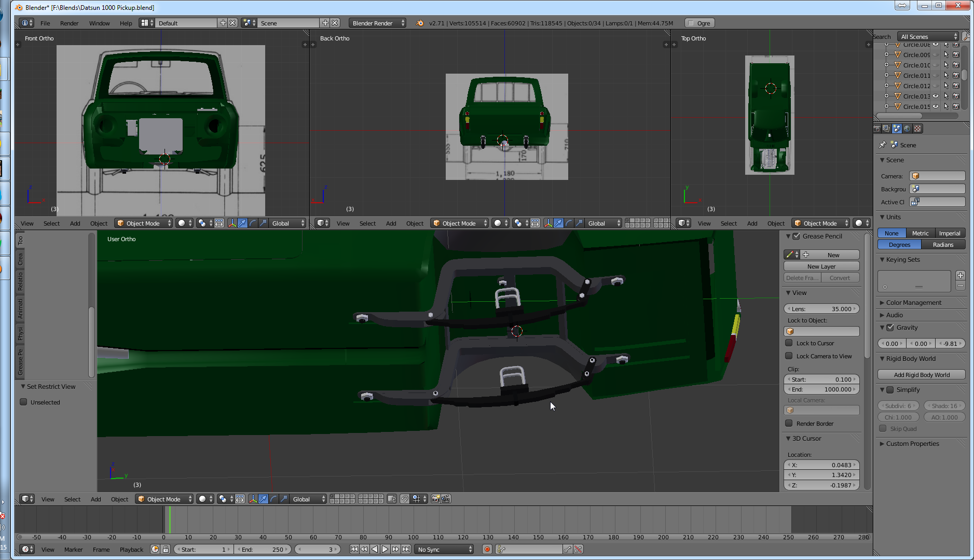
Task: Click the OpenGL render image camera icon
Action: (x=435, y=499)
